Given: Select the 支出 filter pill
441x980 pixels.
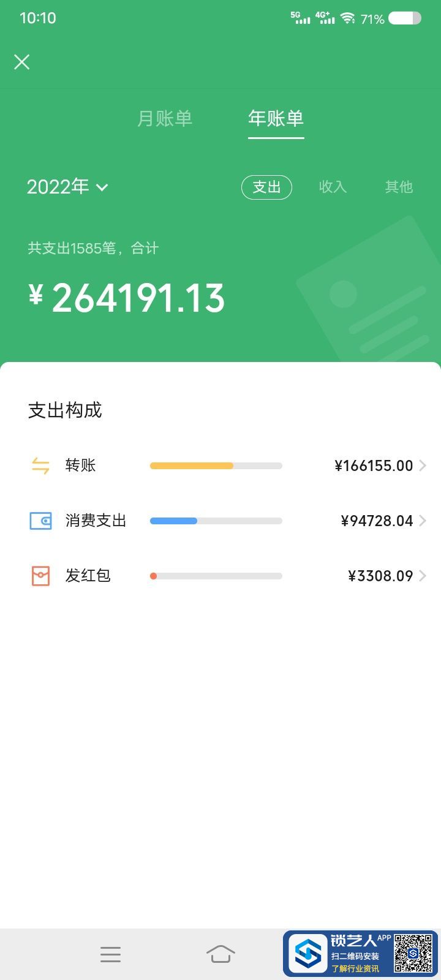Looking at the screenshot, I should [266, 187].
